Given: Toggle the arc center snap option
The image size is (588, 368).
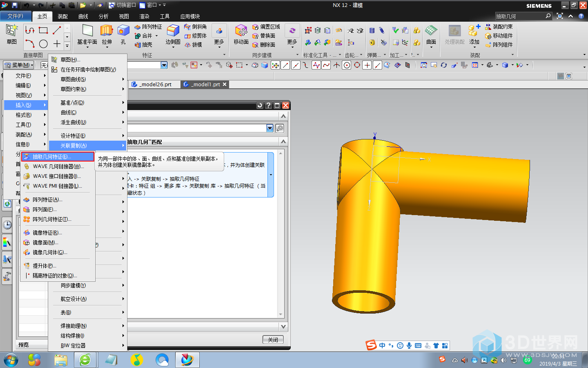Looking at the screenshot, I should [x=347, y=65].
